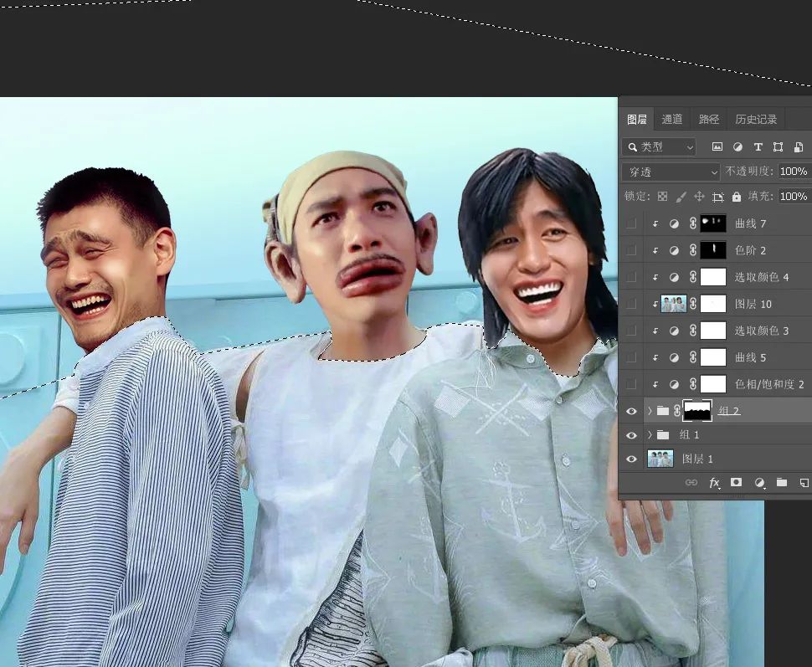Open the 穿透 blend mode dropdown
This screenshot has height=667, width=812.
(671, 172)
